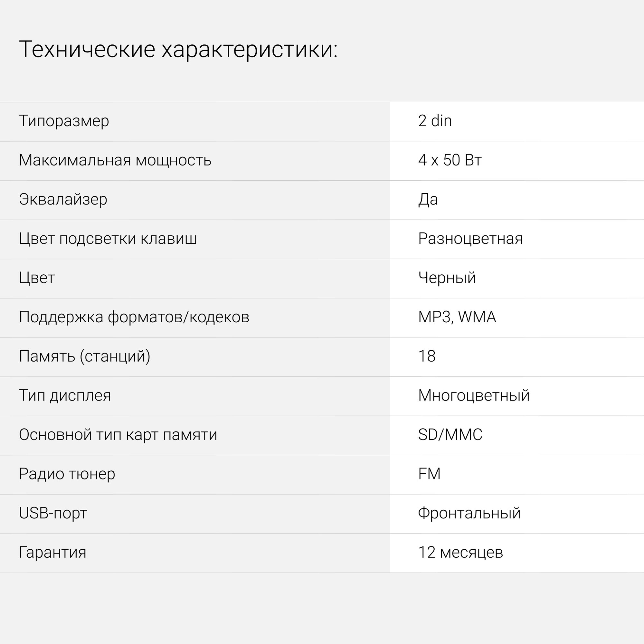The height and width of the screenshot is (644, 644).
Task: Click the "Цвет подсветки клавиш" label
Action: [x=108, y=239]
